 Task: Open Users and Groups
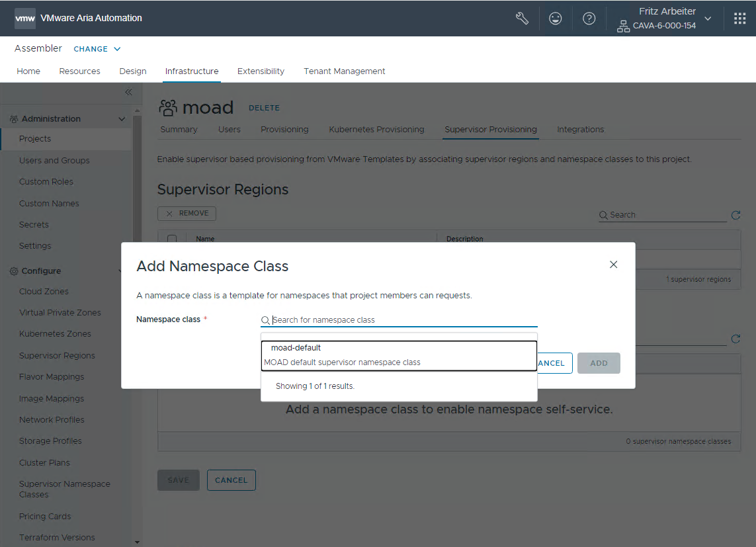point(54,161)
